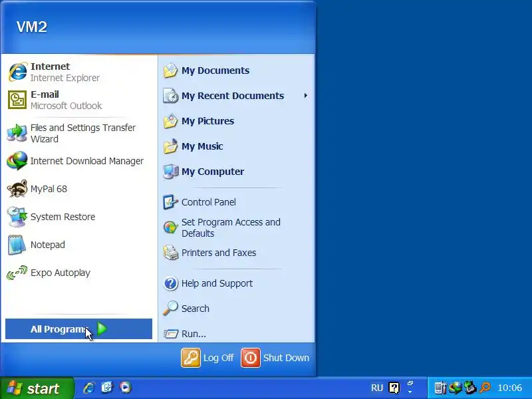Image resolution: width=532 pixels, height=399 pixels.
Task: Click the Set Program Access and Defaults icon
Action: click(x=170, y=227)
